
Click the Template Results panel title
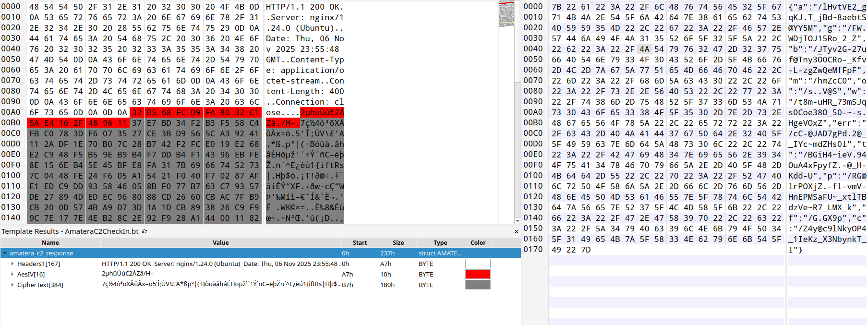coord(70,231)
